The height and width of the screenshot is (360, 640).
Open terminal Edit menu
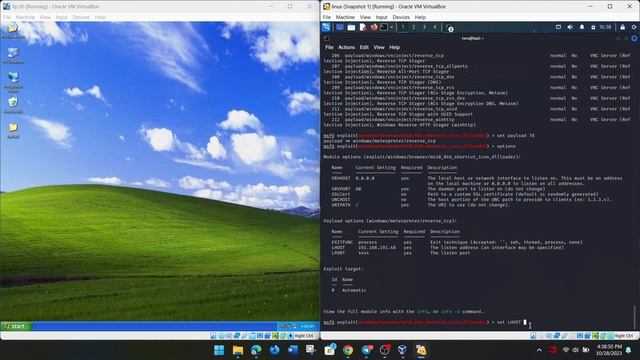364,47
